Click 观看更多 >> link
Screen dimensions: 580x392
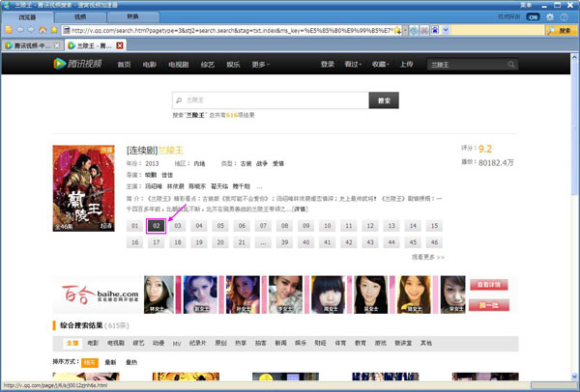[428, 257]
